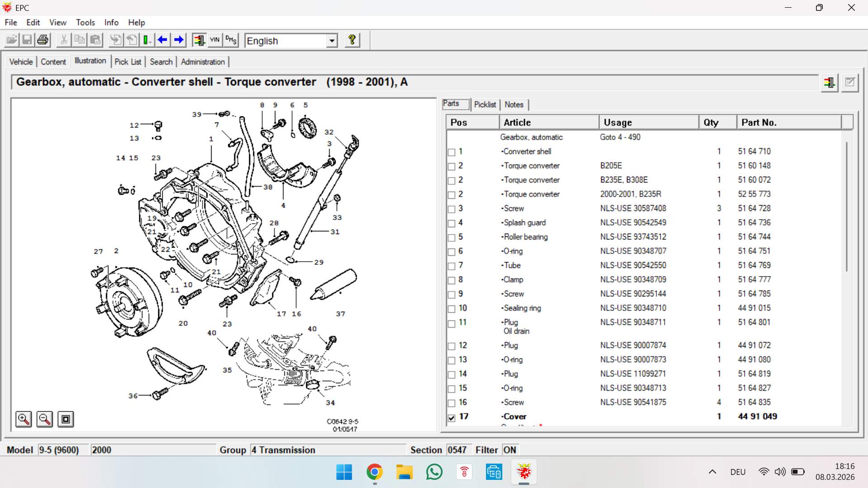Open the green bar toolbar dropdown
Screen dimensions: 868x488
147,40
